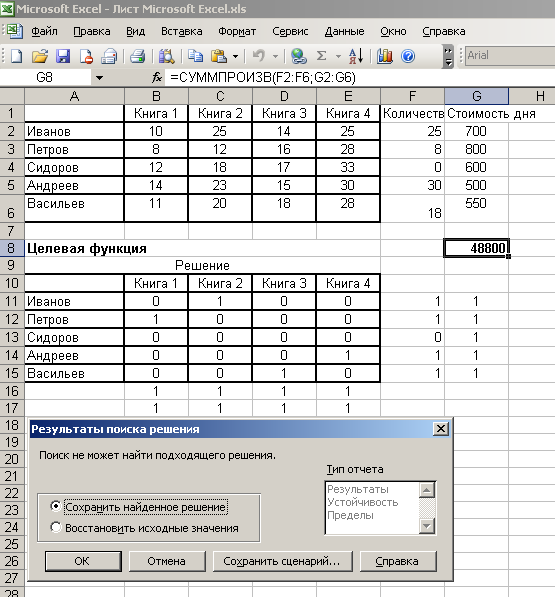
Task: Open the Правка menu
Action: [92, 31]
